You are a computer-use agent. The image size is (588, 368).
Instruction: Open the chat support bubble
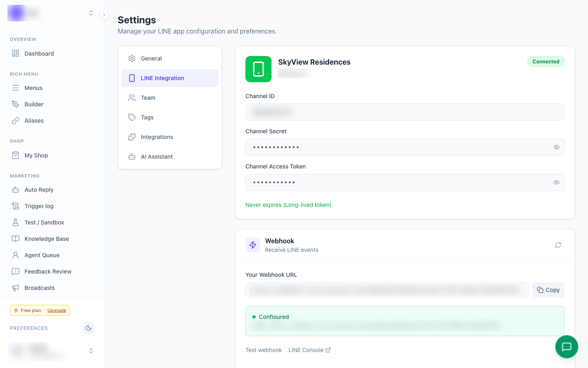click(567, 347)
